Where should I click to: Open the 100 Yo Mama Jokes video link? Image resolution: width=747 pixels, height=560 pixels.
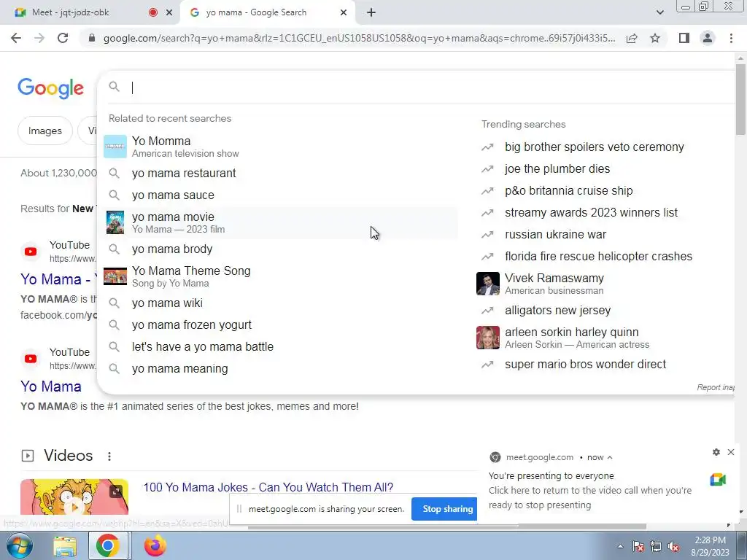(268, 487)
